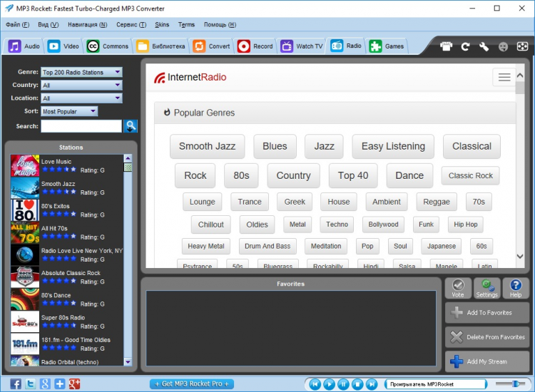
Task: Click the fullscreen expand icon
Action: point(522,46)
